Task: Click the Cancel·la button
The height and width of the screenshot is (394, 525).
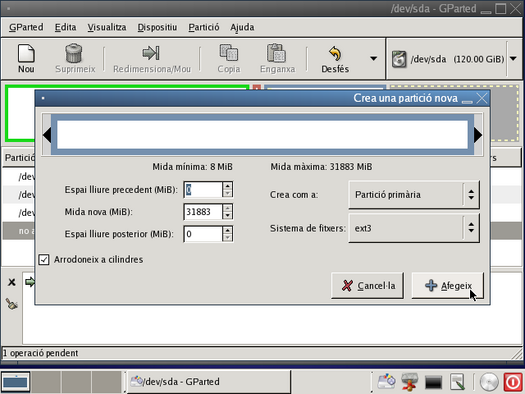Action: (x=367, y=286)
